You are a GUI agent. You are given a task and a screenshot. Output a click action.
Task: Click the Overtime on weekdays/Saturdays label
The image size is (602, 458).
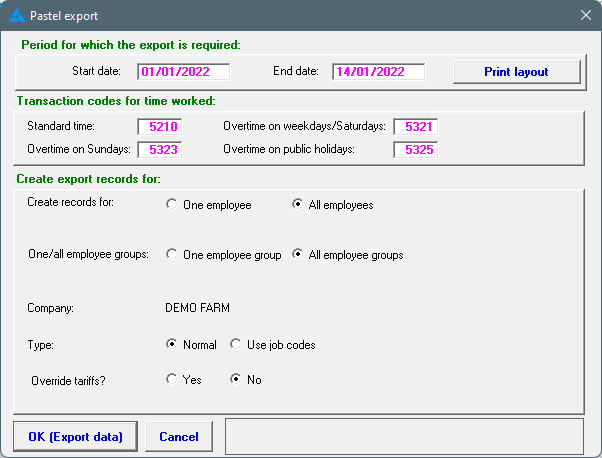pos(304,126)
